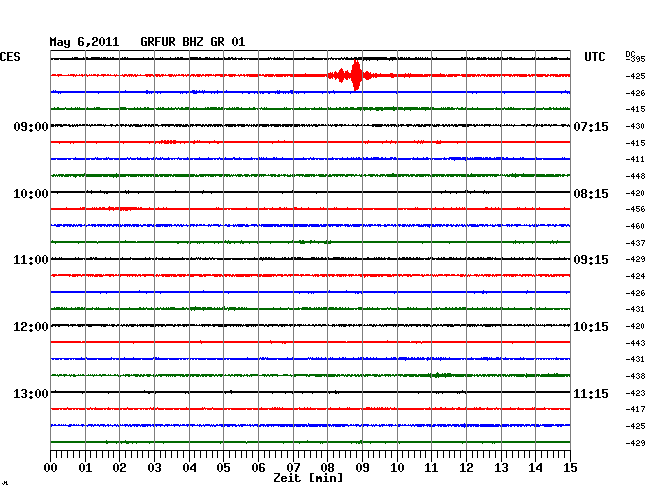Click the station label 'GRFUR BHZ GR 01'

[x=193, y=42]
